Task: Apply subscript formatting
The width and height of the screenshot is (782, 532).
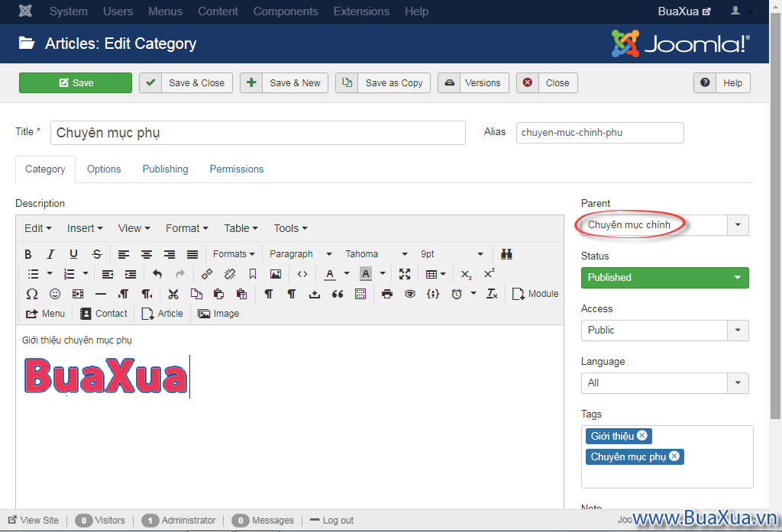Action: tap(466, 274)
